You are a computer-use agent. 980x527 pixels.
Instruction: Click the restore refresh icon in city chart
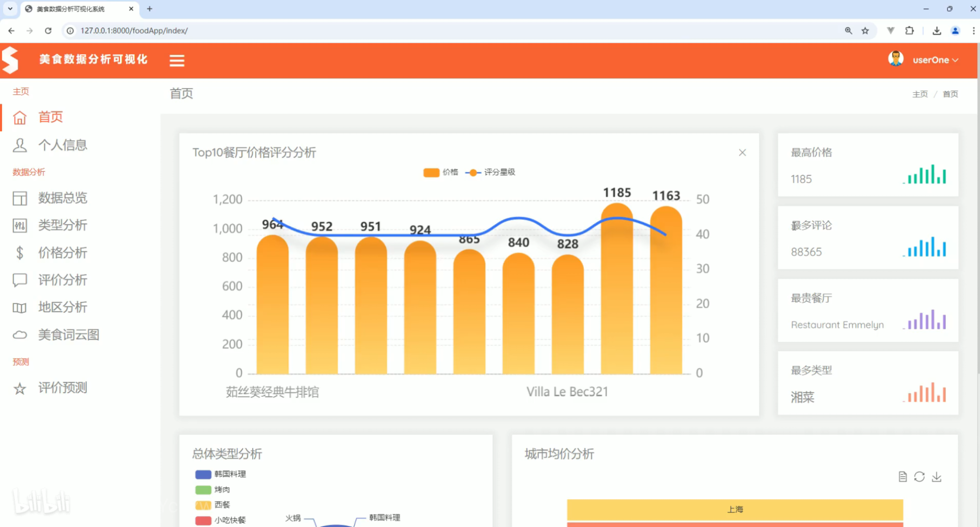click(x=920, y=477)
